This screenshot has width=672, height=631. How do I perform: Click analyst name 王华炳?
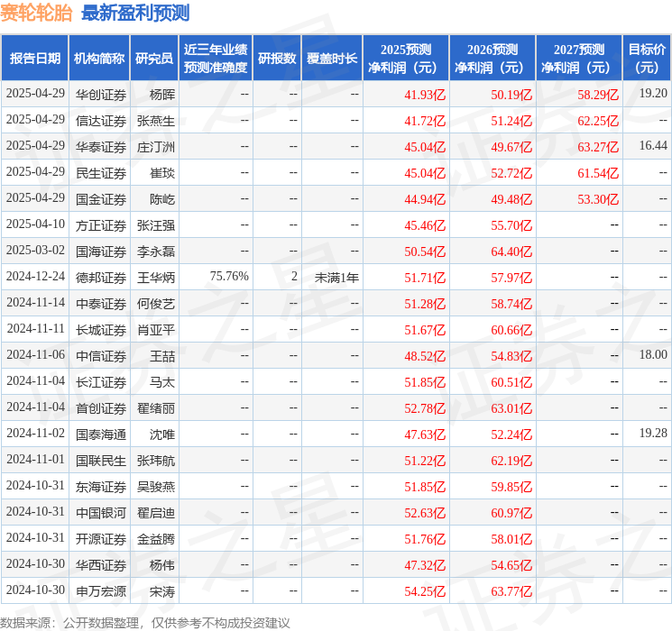[156, 278]
